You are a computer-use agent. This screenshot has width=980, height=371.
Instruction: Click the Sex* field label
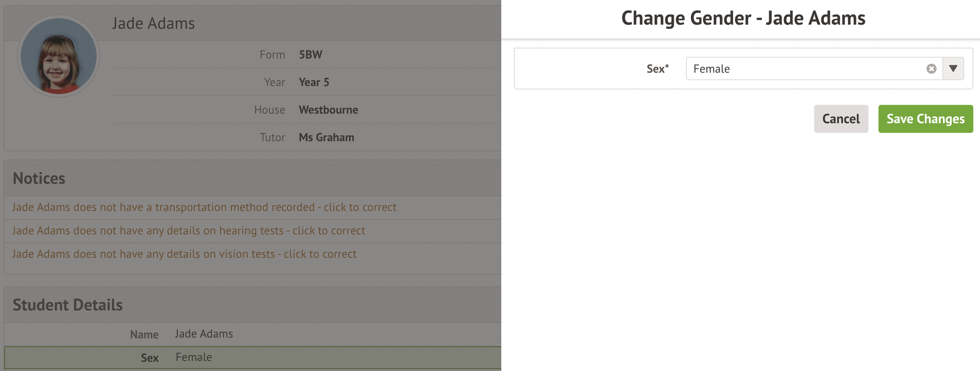click(657, 69)
